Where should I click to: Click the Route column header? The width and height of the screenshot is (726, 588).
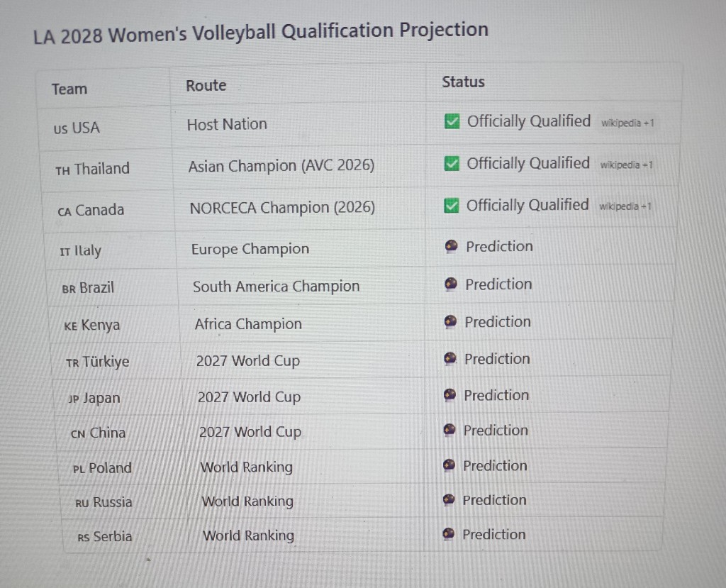coord(206,85)
